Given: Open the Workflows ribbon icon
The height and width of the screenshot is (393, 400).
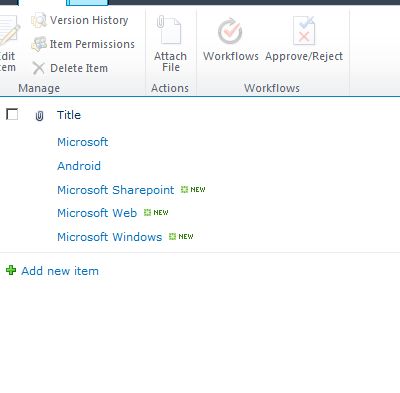Looking at the screenshot, I should (230, 31).
